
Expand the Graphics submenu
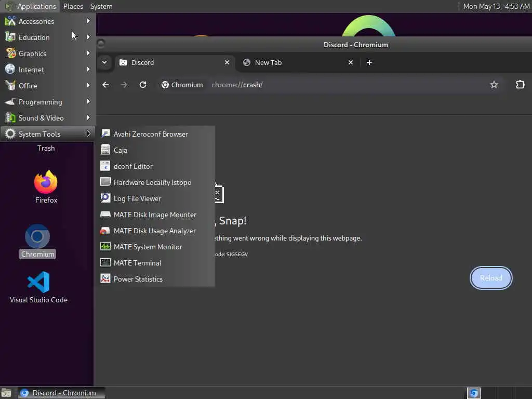tap(48, 54)
